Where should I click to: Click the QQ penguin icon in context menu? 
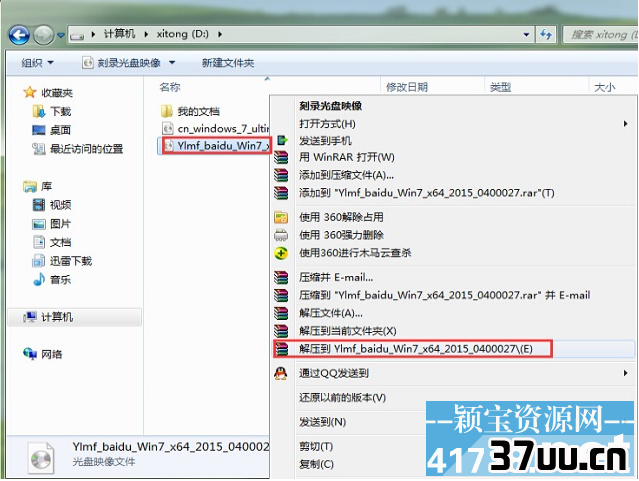pyautogui.click(x=281, y=373)
